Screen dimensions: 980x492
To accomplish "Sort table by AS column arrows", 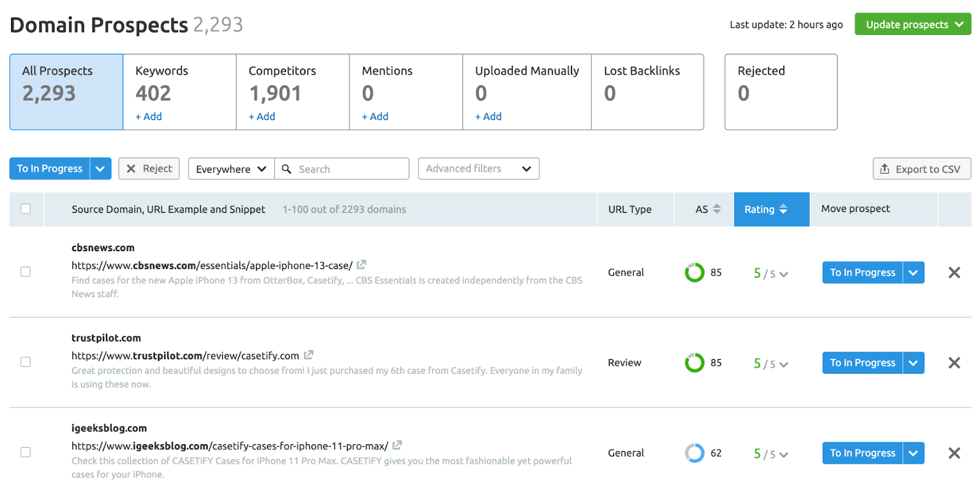I will [717, 209].
